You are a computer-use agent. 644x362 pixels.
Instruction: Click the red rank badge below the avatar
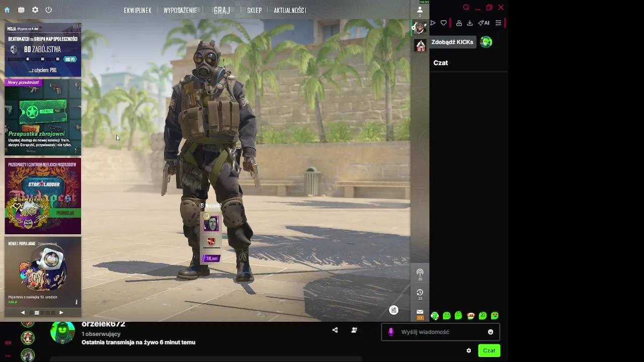click(x=211, y=242)
